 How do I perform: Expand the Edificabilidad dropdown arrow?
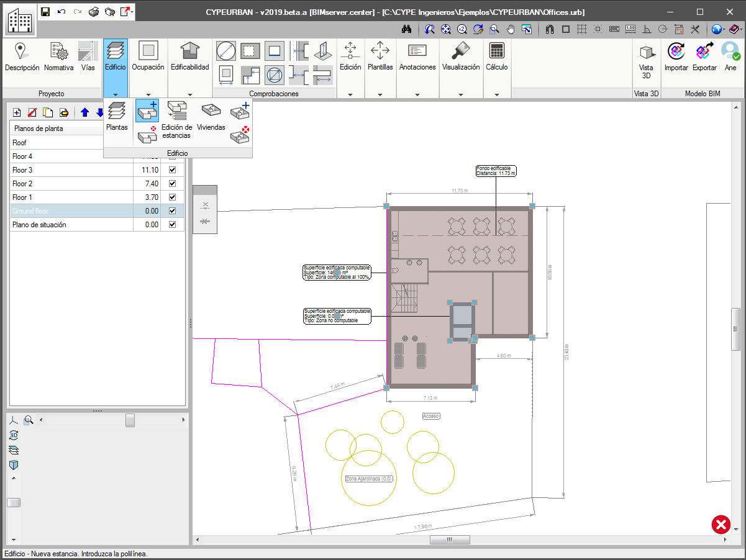(189, 94)
